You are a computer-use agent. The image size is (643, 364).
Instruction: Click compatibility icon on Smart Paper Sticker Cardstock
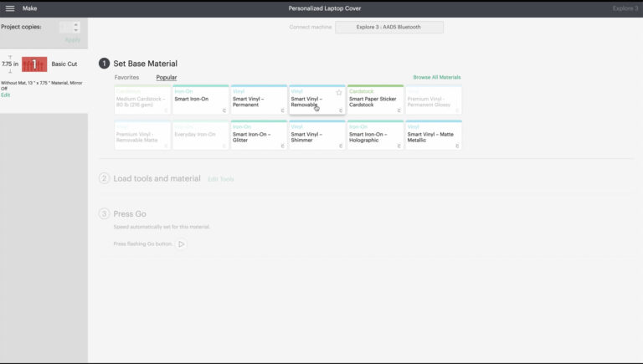(x=399, y=110)
